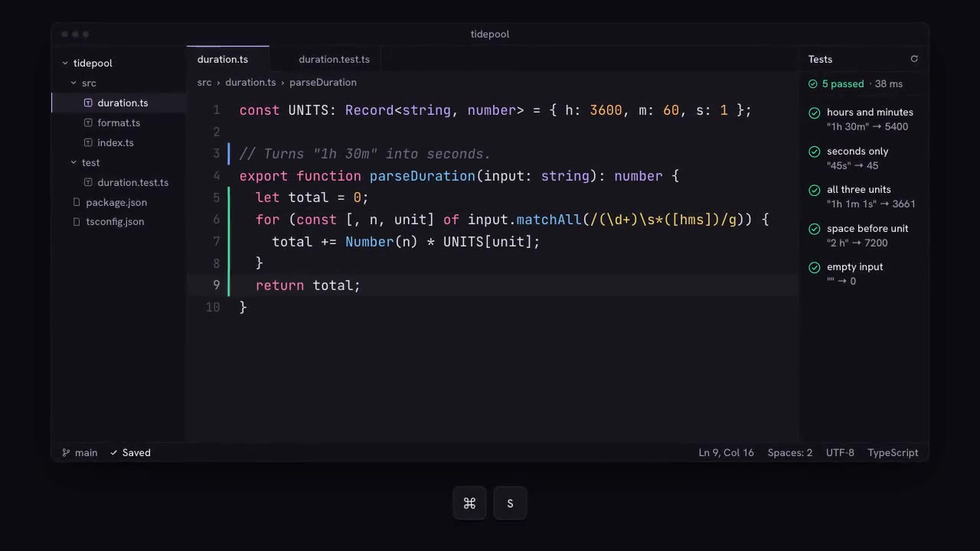Click the 'Ln 9, Col 16' cursor position
The image size is (980, 551).
pyautogui.click(x=726, y=452)
